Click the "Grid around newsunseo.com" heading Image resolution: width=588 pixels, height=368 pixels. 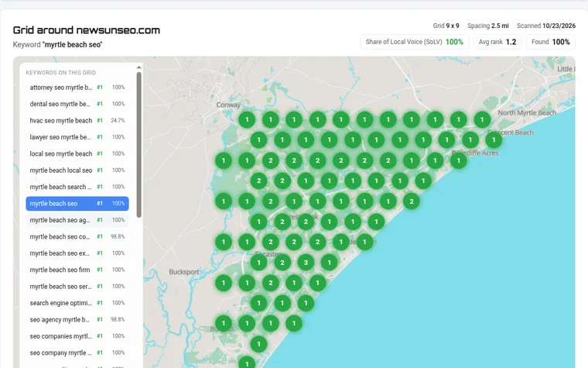click(x=86, y=30)
